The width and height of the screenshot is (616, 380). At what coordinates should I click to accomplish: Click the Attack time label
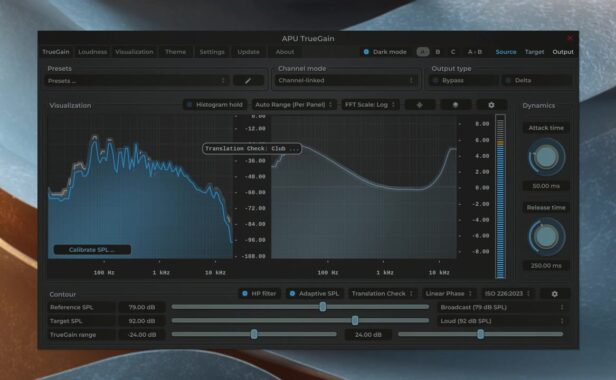[546, 128]
